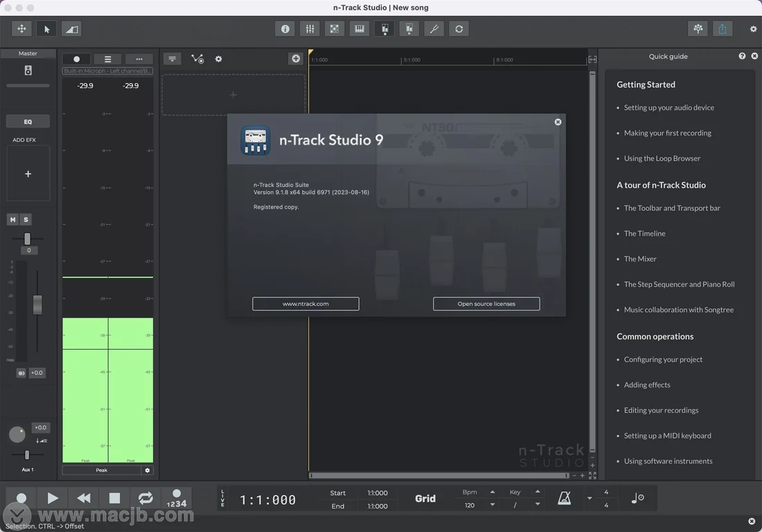
Task: Click the www.ntrack.com button
Action: pos(305,303)
